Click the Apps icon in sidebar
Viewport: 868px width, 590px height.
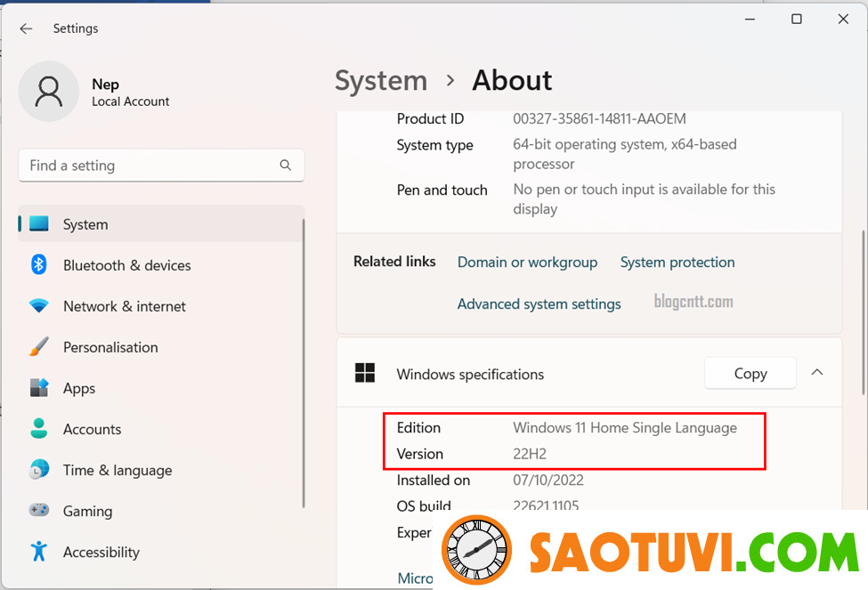tap(39, 387)
